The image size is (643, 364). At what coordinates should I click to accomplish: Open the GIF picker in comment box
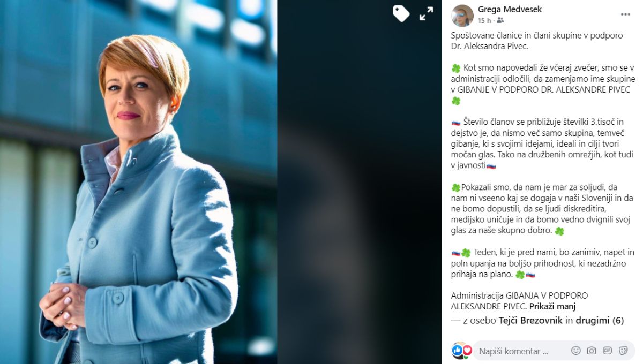[x=607, y=351]
